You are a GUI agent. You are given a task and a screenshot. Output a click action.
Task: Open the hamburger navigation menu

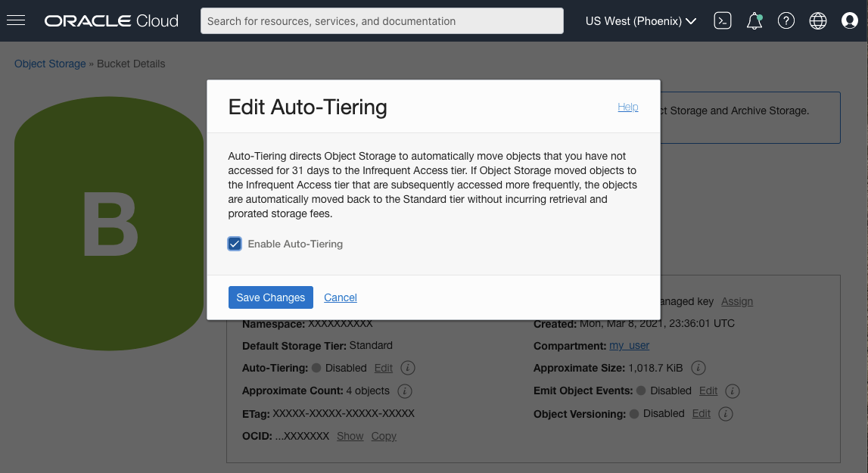[16, 20]
